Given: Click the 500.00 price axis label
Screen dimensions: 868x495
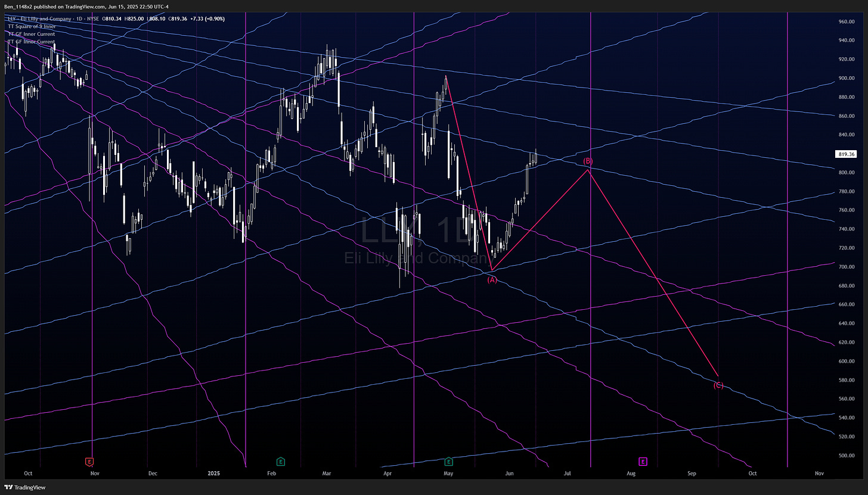Looking at the screenshot, I should tap(845, 456).
